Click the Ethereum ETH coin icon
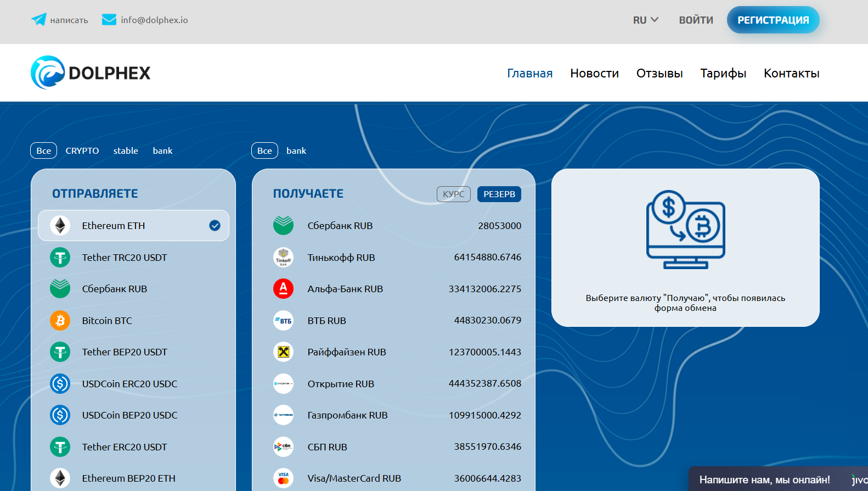The image size is (868, 491). 60,226
